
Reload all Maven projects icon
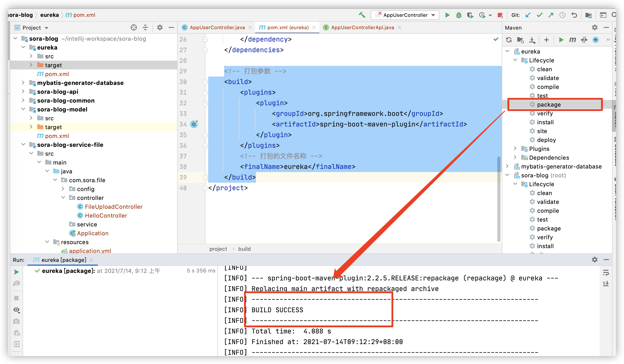[509, 40]
